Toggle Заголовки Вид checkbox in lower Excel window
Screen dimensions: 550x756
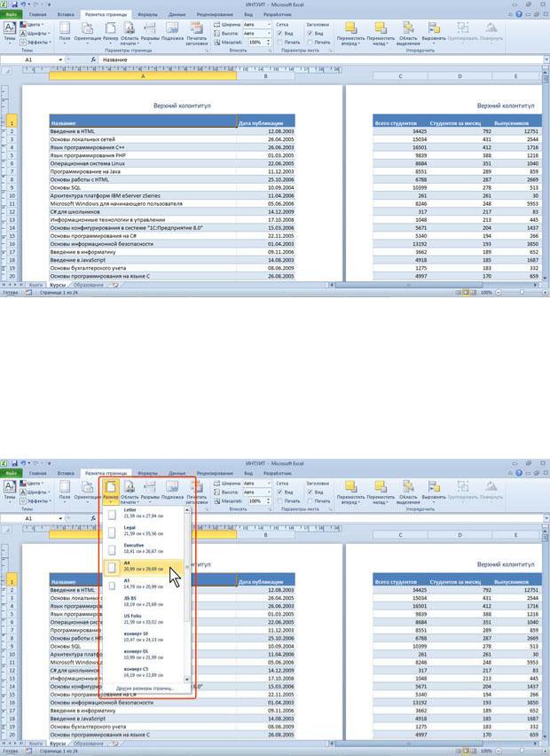[x=310, y=492]
